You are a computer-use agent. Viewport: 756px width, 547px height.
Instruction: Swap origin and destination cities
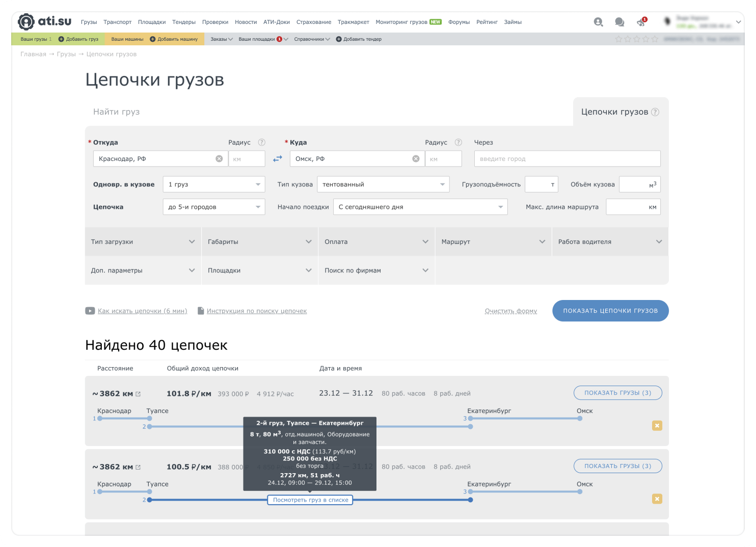[277, 159]
